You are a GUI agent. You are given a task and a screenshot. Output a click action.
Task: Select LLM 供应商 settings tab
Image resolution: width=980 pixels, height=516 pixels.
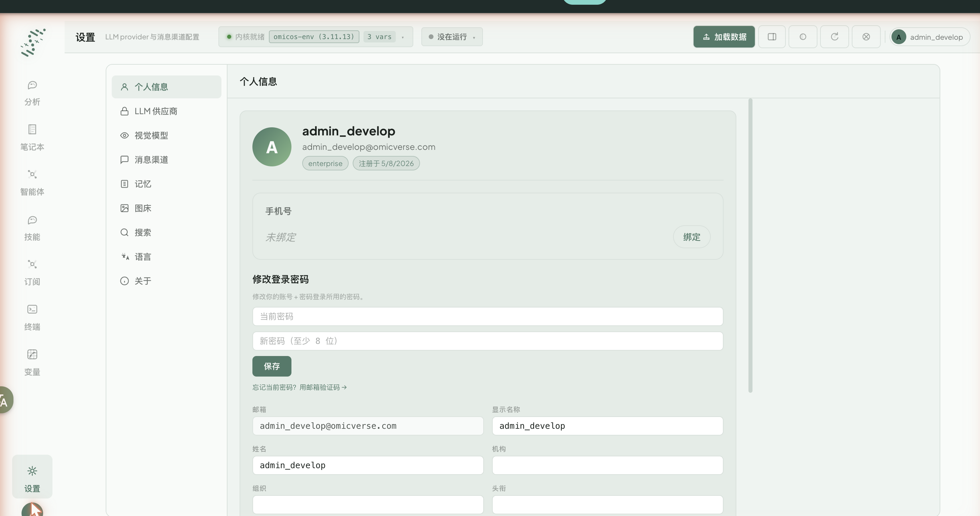[166, 111]
